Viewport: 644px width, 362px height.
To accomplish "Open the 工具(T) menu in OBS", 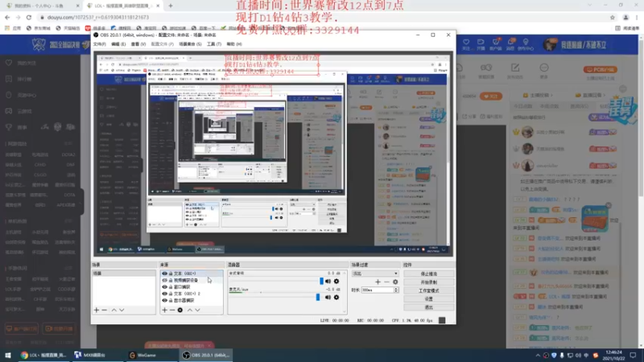I will (x=213, y=44).
